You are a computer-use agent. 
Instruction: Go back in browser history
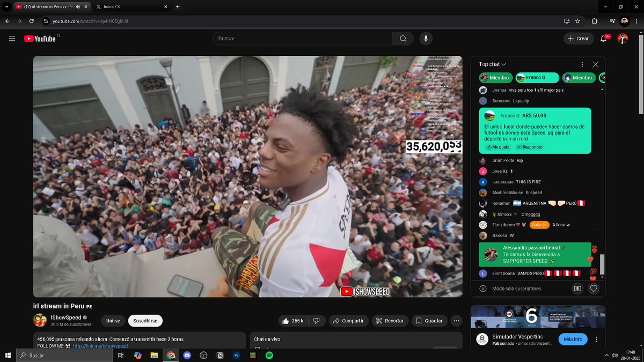[x=8, y=21]
